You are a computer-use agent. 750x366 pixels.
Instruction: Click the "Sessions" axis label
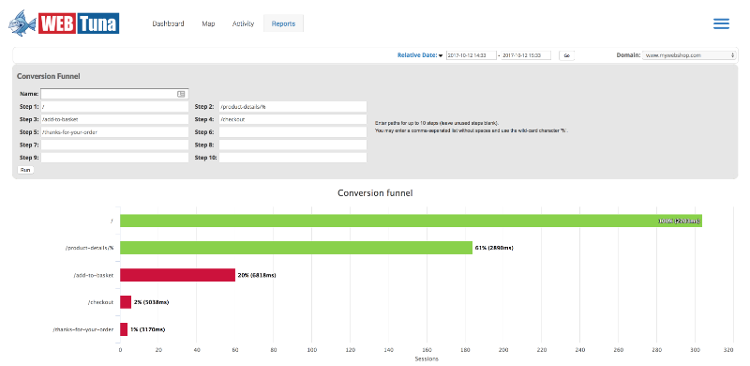[426, 358]
